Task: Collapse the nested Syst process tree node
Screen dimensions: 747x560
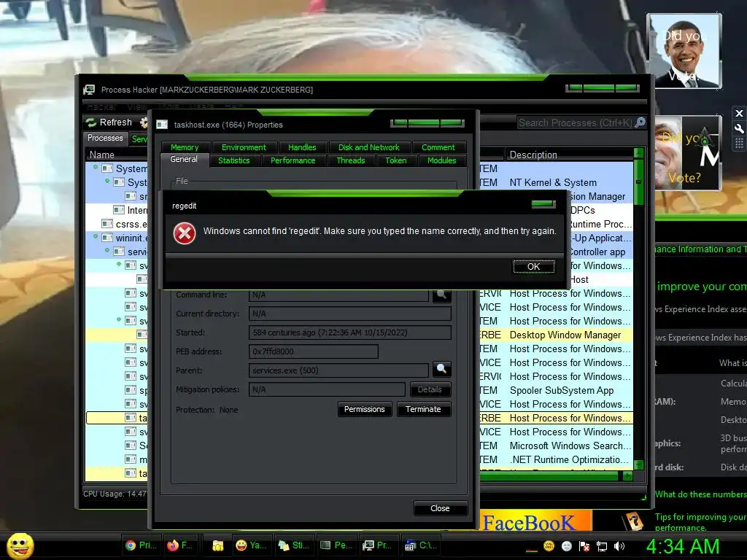Action: (107, 181)
